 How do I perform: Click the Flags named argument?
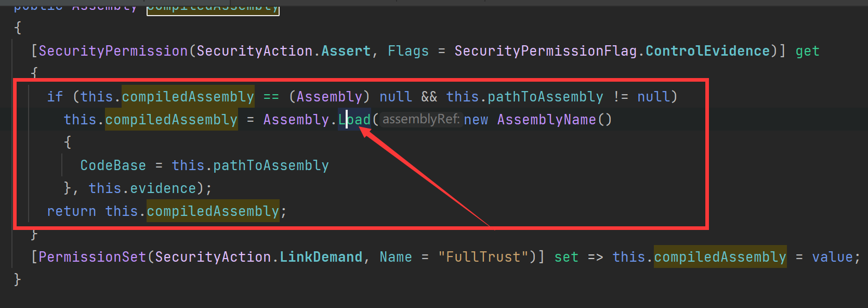(x=409, y=51)
